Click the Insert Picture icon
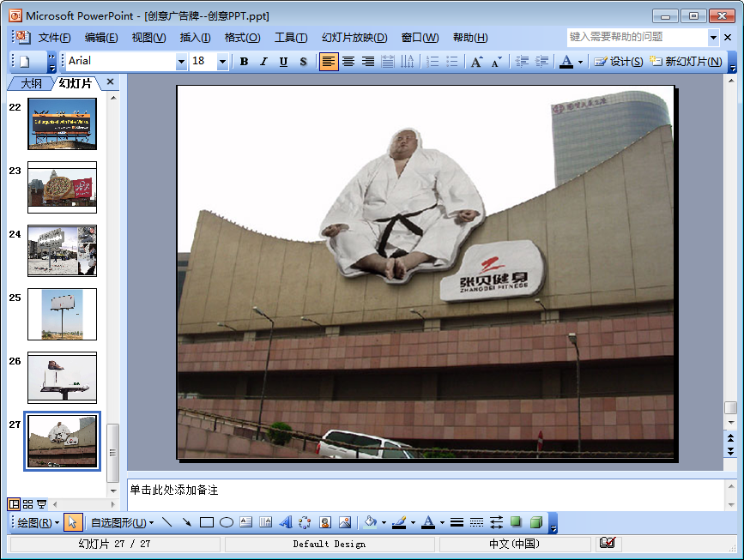Viewport: 744px width, 560px height. click(345, 522)
